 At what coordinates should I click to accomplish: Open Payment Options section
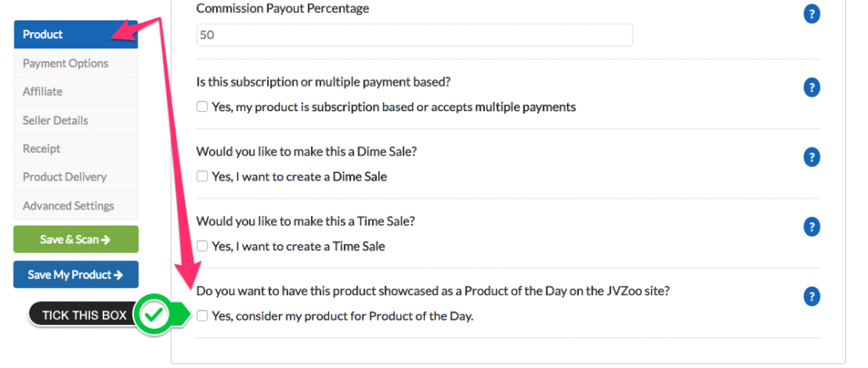75,63
